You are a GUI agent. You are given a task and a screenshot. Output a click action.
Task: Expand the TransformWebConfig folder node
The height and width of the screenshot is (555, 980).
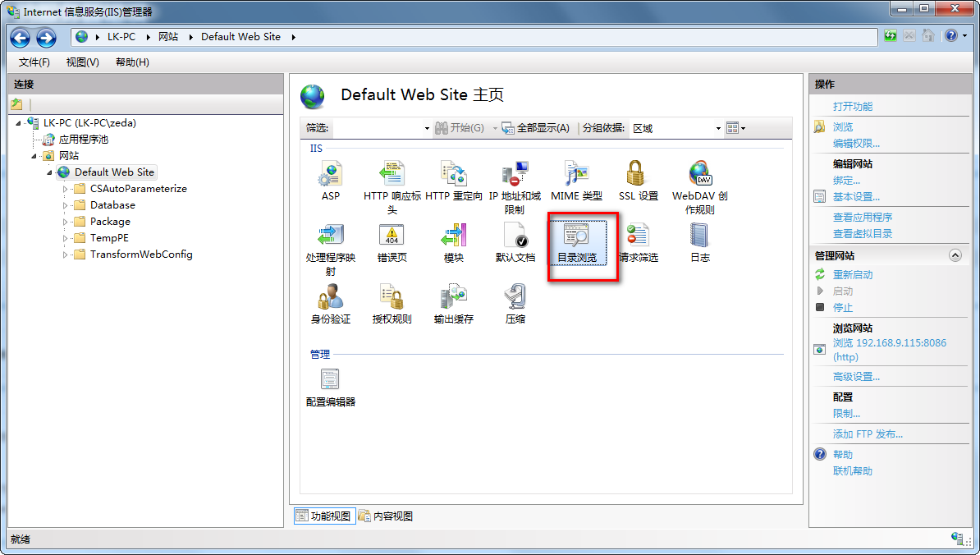pyautogui.click(x=65, y=255)
